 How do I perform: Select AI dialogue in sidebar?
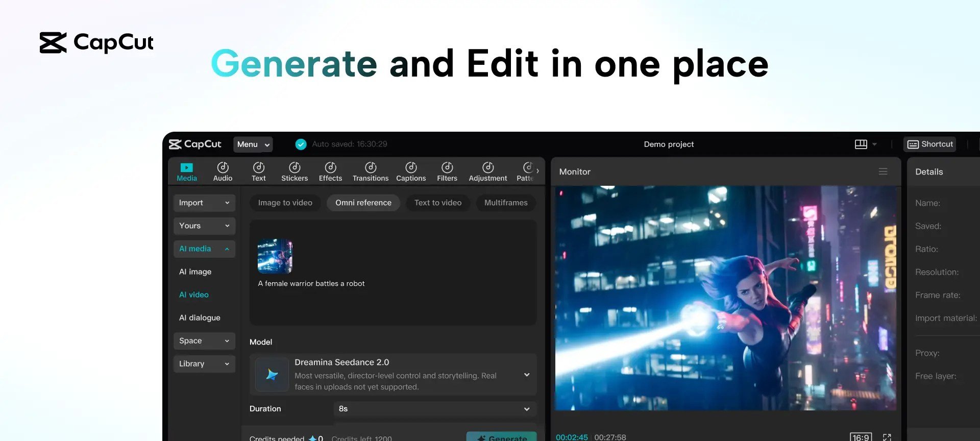pyautogui.click(x=200, y=317)
